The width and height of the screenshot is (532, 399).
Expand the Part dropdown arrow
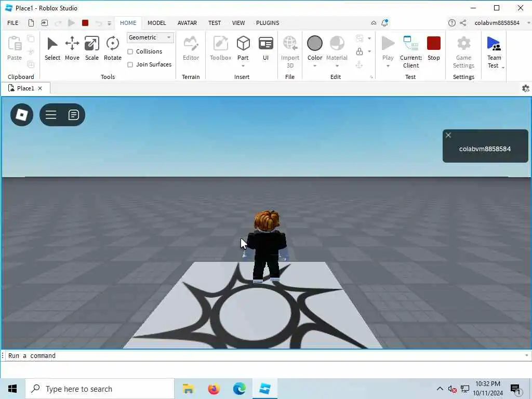[x=243, y=66]
